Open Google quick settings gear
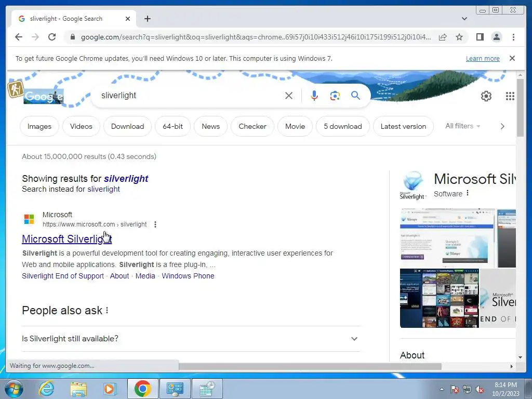532x399 pixels. [486, 96]
